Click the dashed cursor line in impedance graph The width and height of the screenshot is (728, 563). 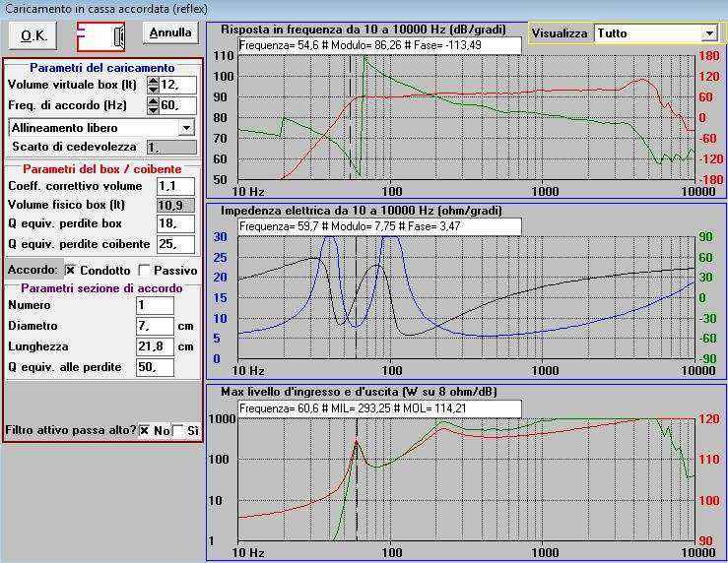(356, 297)
